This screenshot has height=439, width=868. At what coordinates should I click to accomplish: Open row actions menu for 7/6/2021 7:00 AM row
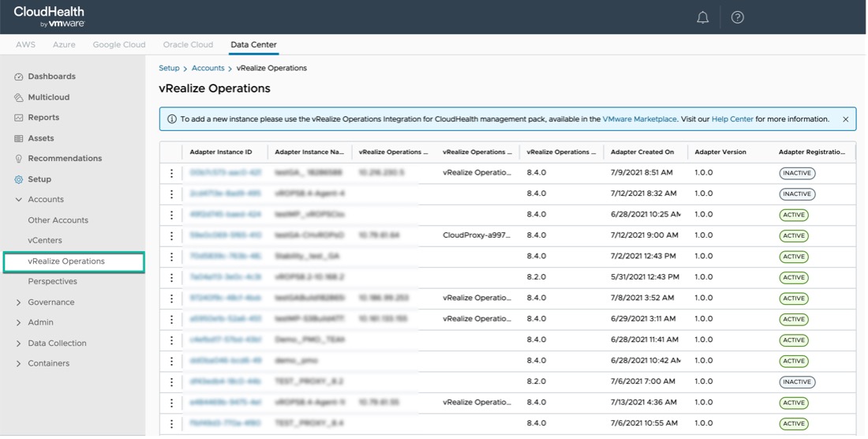click(x=171, y=382)
